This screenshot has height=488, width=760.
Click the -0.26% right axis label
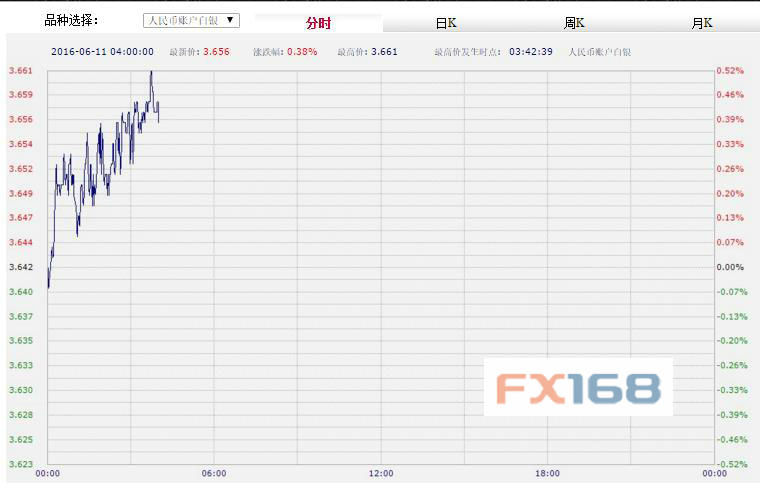pyautogui.click(x=732, y=365)
